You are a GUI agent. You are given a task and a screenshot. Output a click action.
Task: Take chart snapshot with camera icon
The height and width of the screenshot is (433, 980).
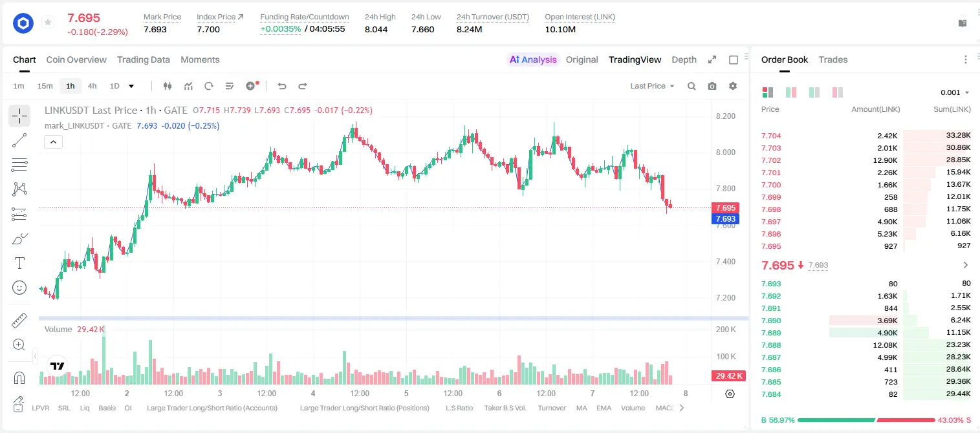pos(712,86)
